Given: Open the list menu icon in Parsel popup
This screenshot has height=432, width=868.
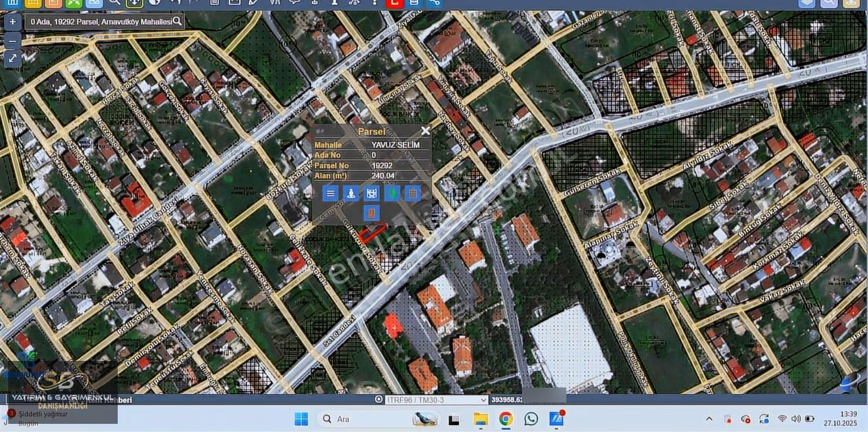Looking at the screenshot, I should coord(330,193).
